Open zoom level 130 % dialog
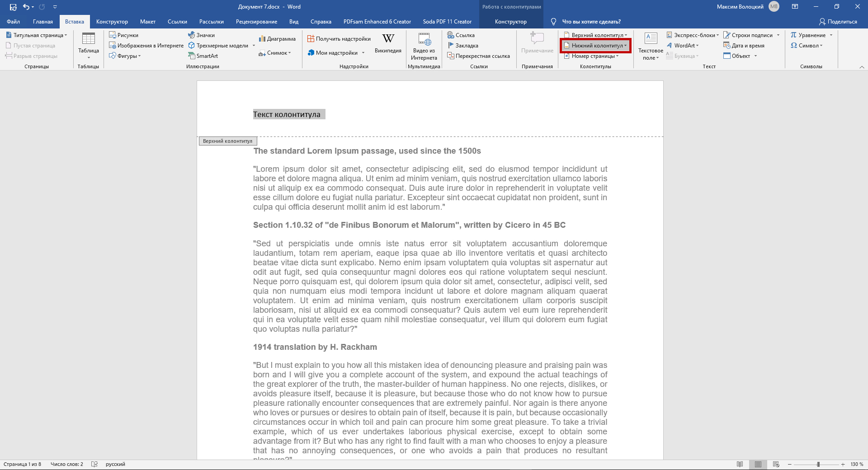Image resolution: width=868 pixels, height=470 pixels. (857, 464)
